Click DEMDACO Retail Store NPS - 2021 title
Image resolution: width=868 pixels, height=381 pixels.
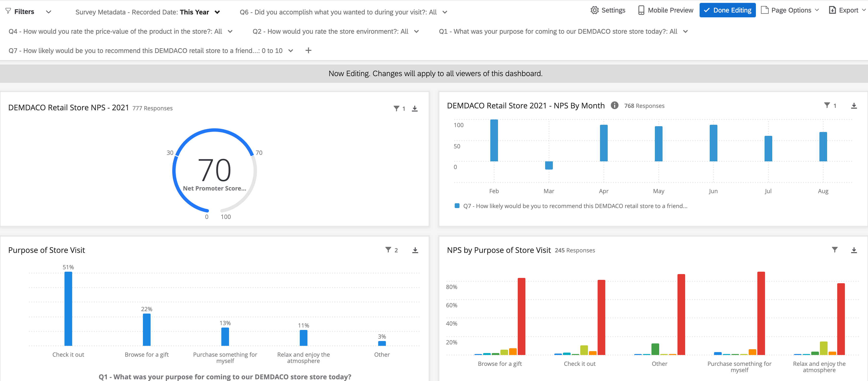coord(68,108)
